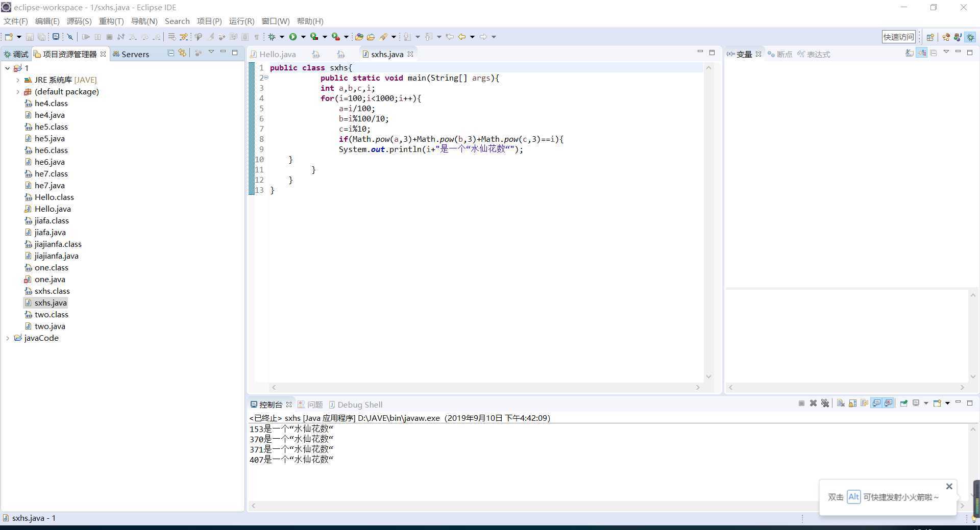Expand the JRE 系统库 node
The image size is (980, 530).
point(18,80)
